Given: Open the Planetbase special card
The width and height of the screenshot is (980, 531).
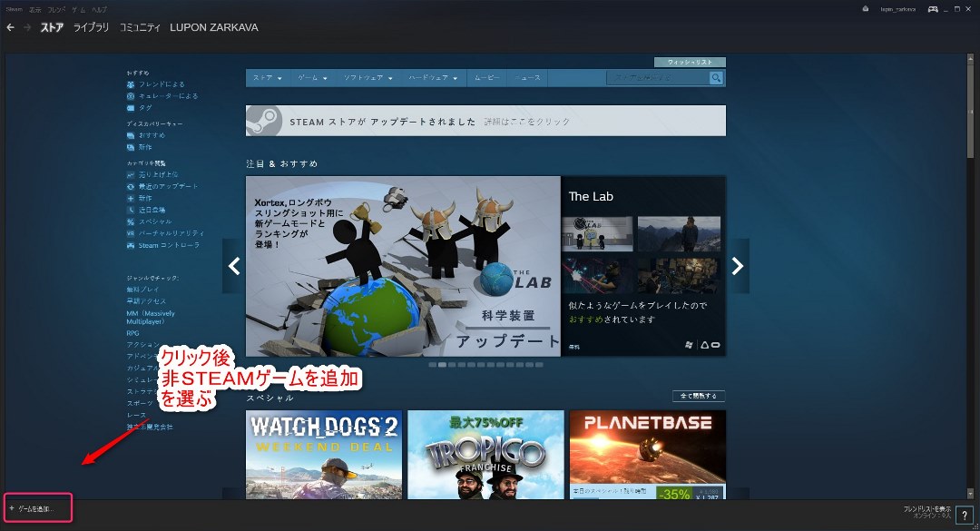Looking at the screenshot, I should 648,455.
